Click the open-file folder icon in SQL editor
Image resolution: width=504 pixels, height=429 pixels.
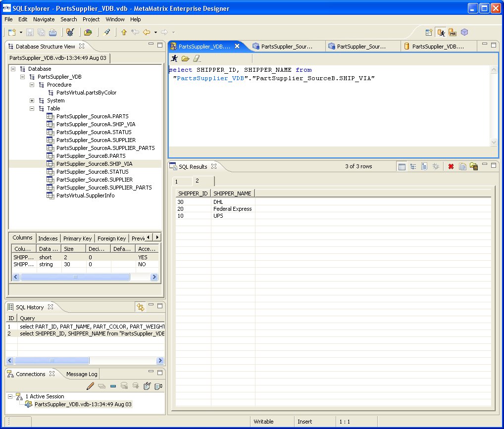coord(185,59)
